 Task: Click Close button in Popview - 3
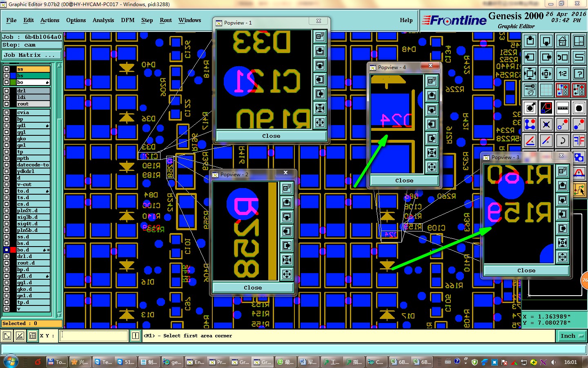coord(526,270)
